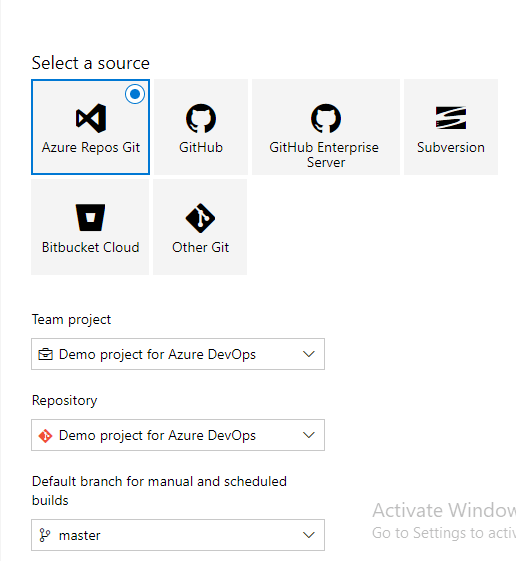Select the Bitbucket Cloud bucket icon
Image resolution: width=516 pixels, height=561 pixels.
pos(91,218)
